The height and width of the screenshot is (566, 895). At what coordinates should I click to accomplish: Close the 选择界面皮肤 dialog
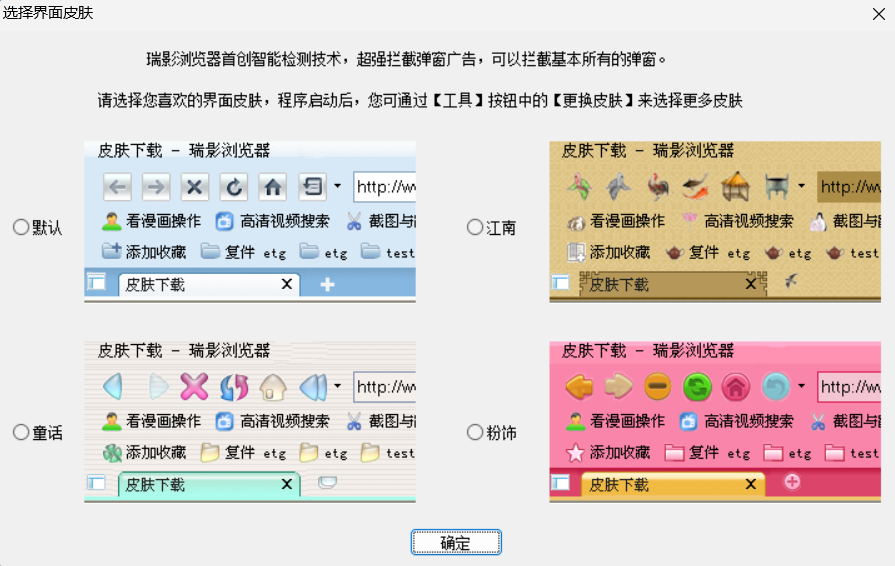[x=878, y=14]
